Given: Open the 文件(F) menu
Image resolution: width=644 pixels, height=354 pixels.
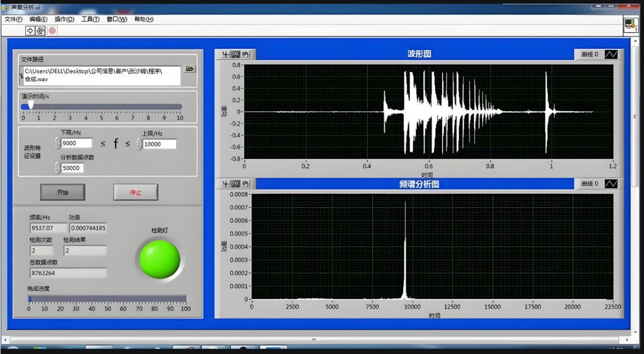Looking at the screenshot, I should point(14,19).
